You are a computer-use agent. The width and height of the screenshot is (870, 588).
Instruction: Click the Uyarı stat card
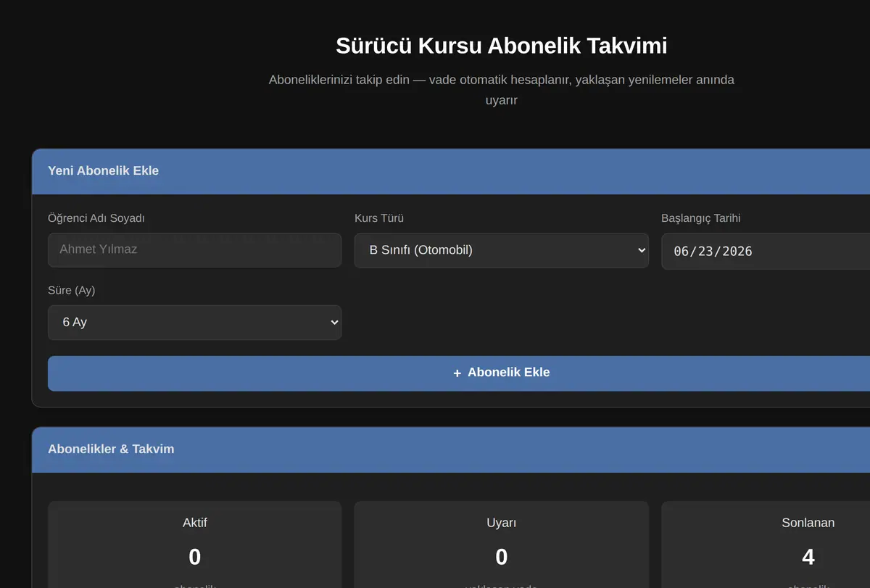point(501,544)
